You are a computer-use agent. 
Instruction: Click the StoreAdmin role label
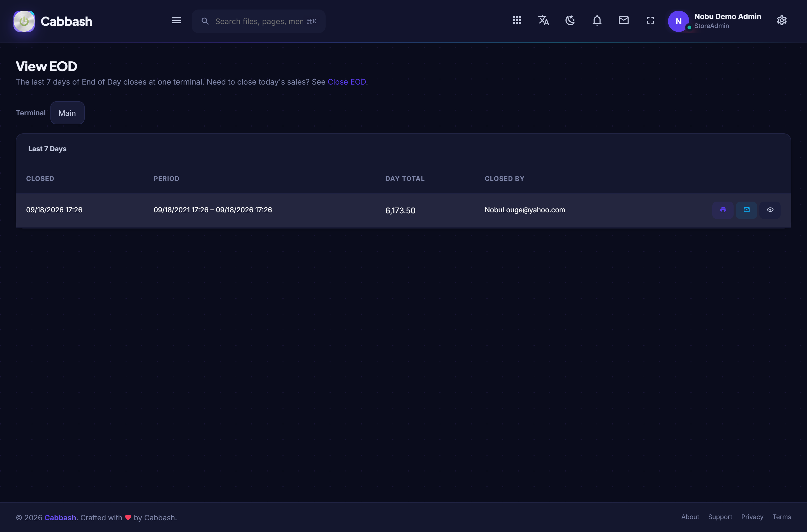711,26
